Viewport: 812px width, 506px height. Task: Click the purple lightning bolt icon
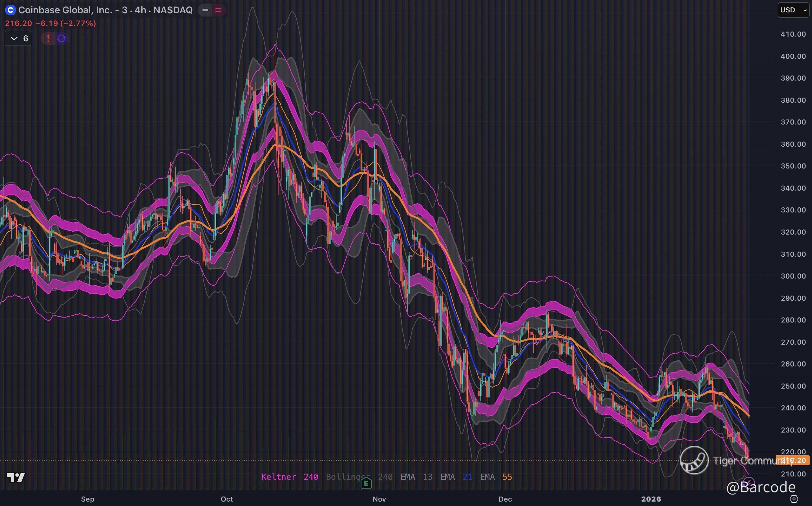(x=749, y=481)
